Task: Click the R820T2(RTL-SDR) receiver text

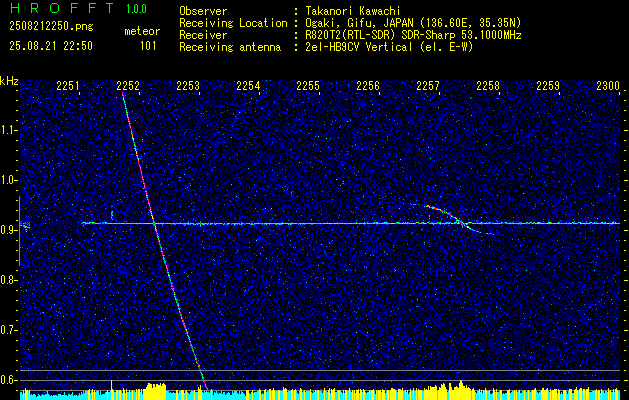Action: (413, 35)
